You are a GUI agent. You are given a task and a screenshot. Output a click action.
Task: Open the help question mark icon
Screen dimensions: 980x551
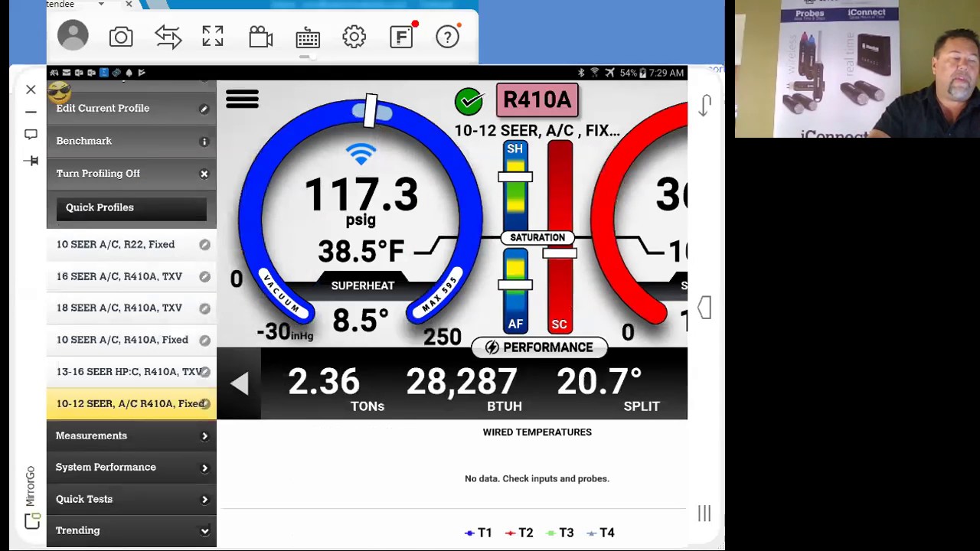point(448,36)
